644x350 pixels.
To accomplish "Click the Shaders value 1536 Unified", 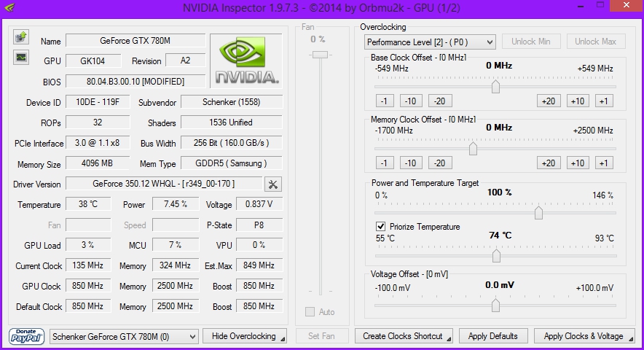I will 232,122.
